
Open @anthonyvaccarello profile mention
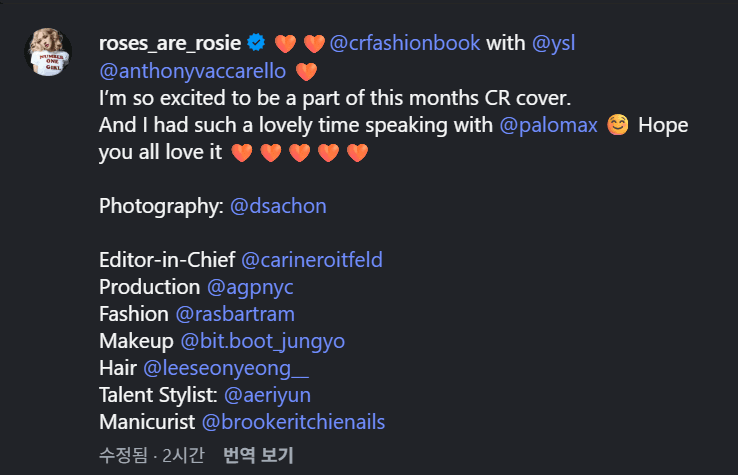tap(192, 71)
